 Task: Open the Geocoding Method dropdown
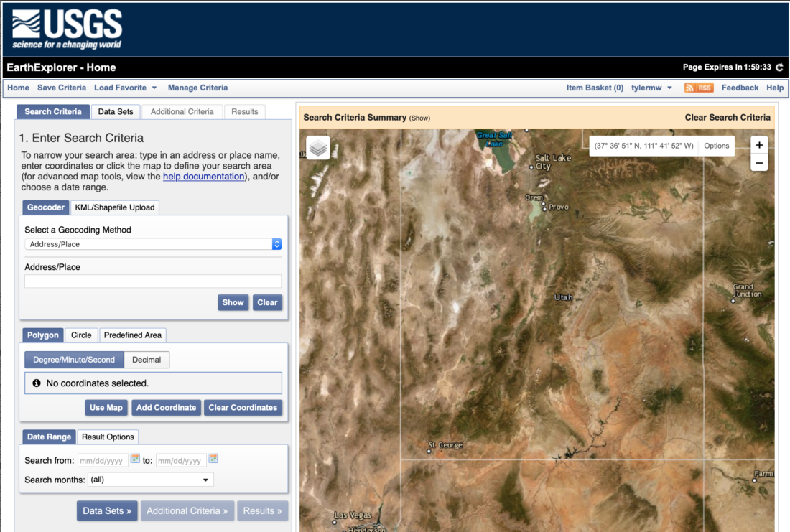click(x=153, y=244)
